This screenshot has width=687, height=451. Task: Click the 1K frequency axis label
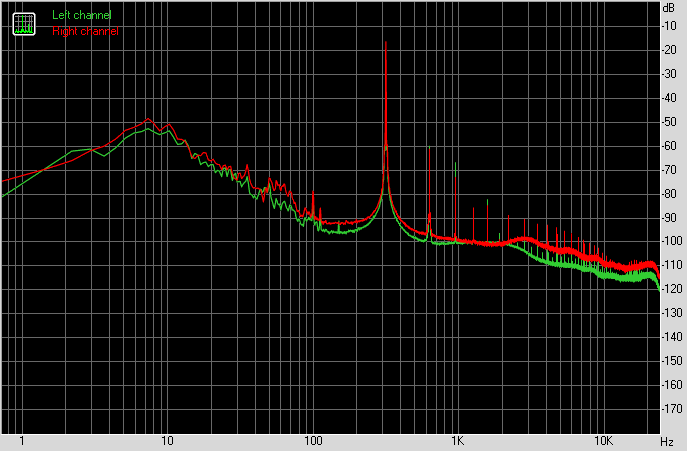(x=457, y=441)
